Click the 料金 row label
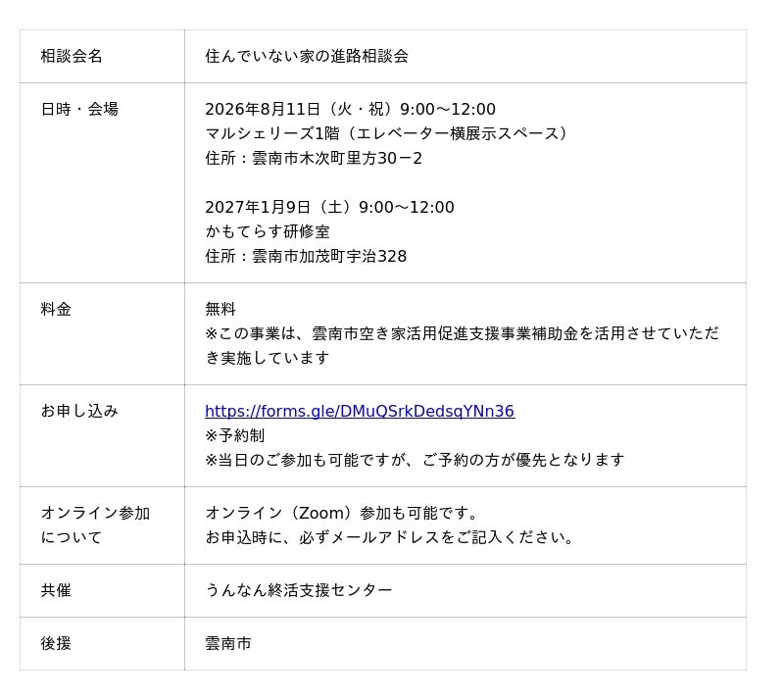The width and height of the screenshot is (784, 700). click(56, 309)
